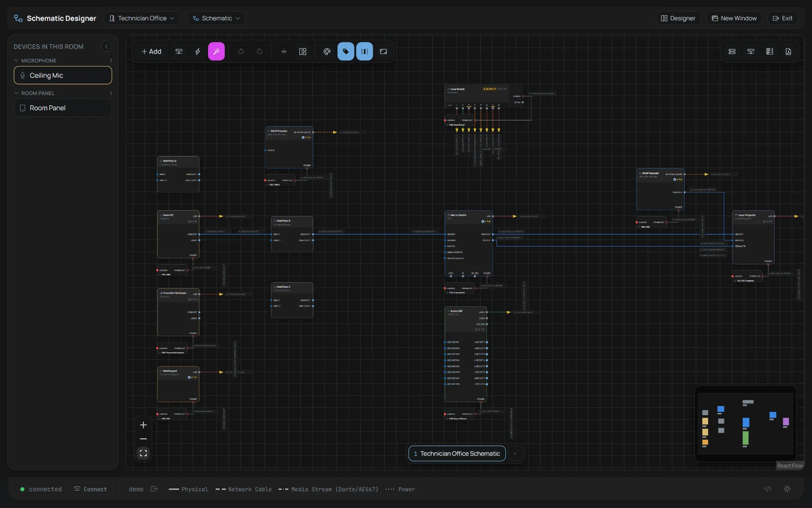Viewport: 812px width, 508px height.
Task: Open the network devices tool in toolbar
Action: (179, 52)
